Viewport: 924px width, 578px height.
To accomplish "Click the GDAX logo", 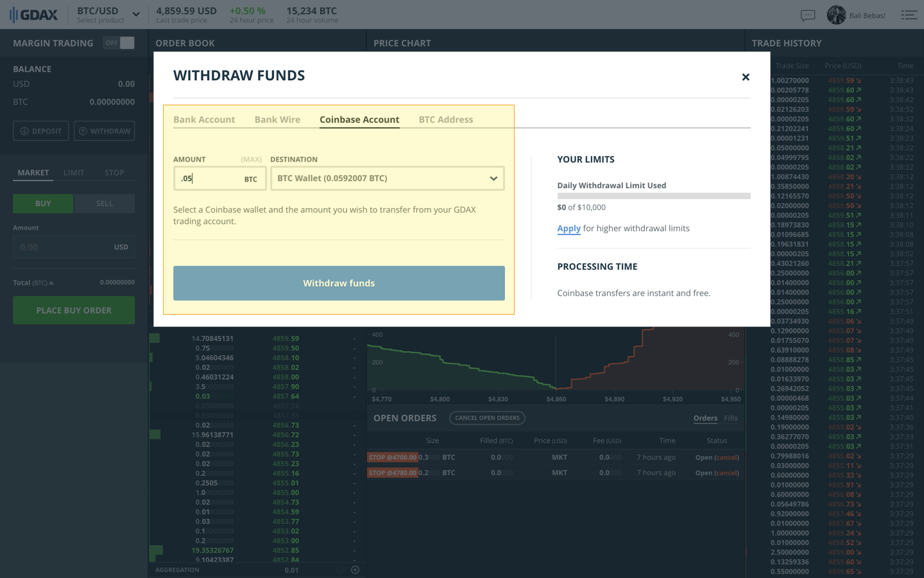I will 34,15.
